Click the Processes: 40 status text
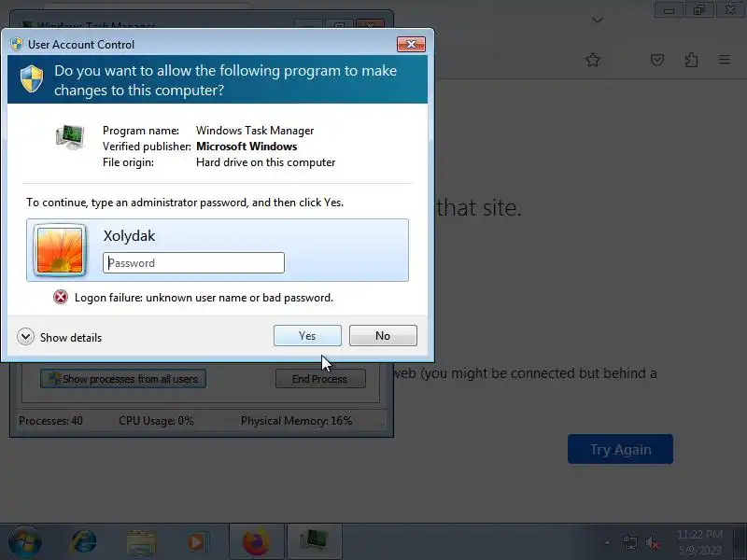Viewport: 747px width, 560px height. tap(50, 421)
